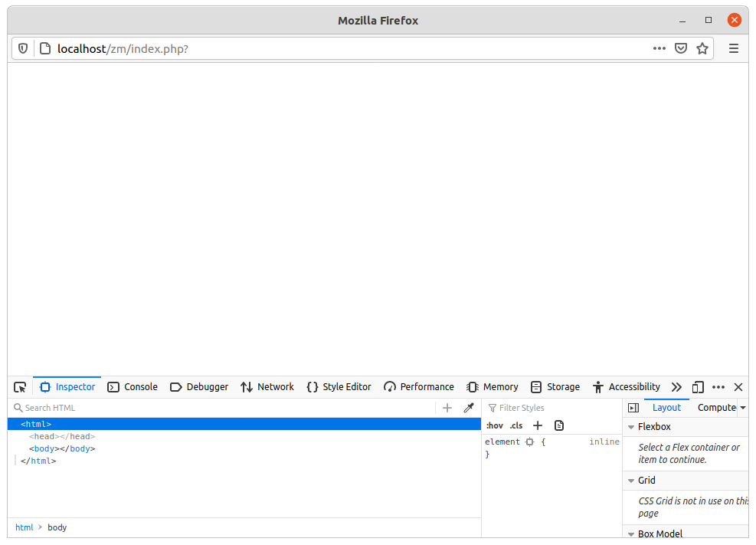Click the tracking protection shield icon
This screenshot has width=756, height=545.
[23, 49]
